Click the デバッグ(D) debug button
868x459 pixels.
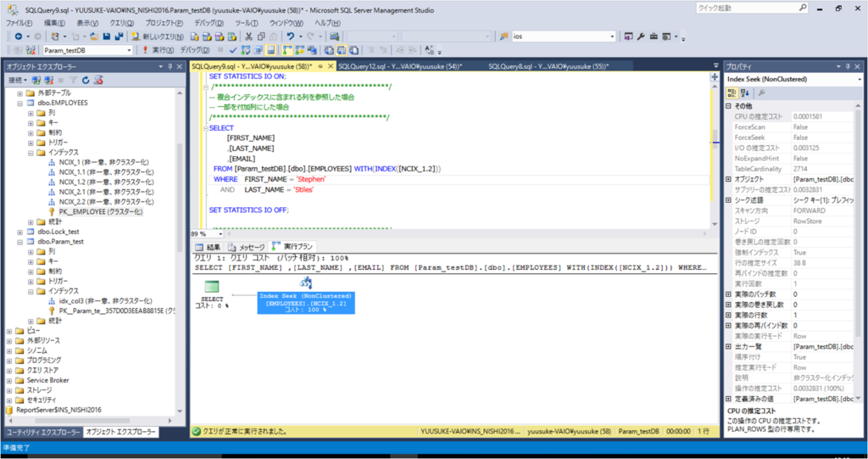pos(195,50)
